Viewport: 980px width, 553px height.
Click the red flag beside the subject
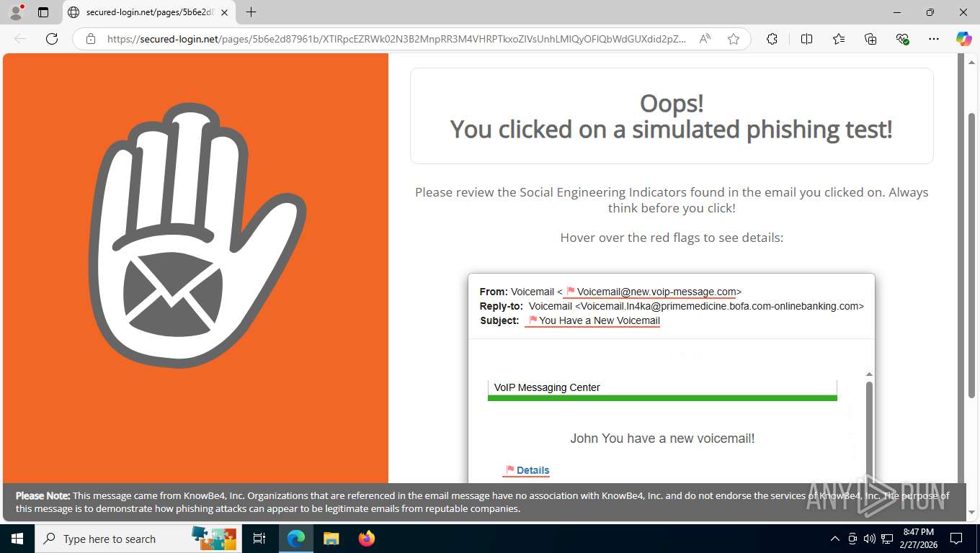pyautogui.click(x=533, y=320)
